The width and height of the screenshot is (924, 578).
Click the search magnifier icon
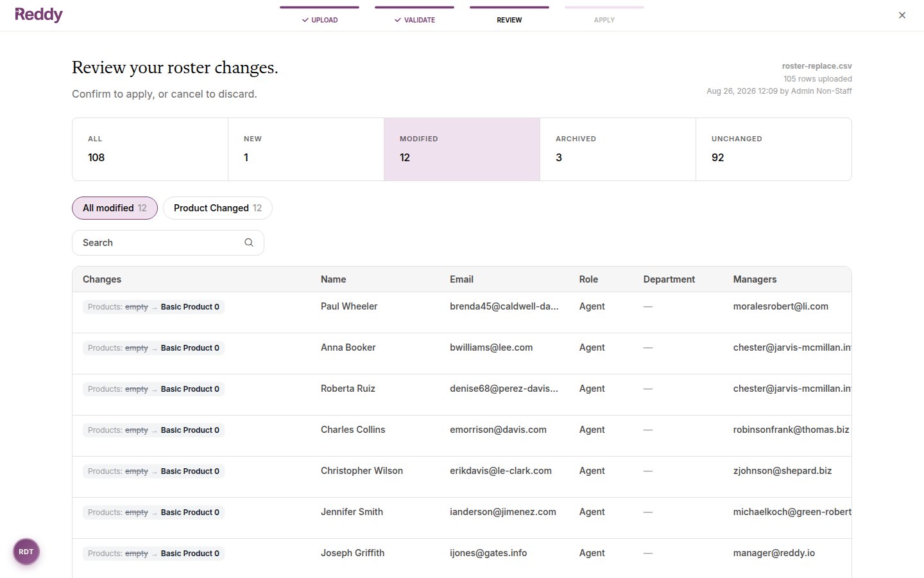click(249, 243)
